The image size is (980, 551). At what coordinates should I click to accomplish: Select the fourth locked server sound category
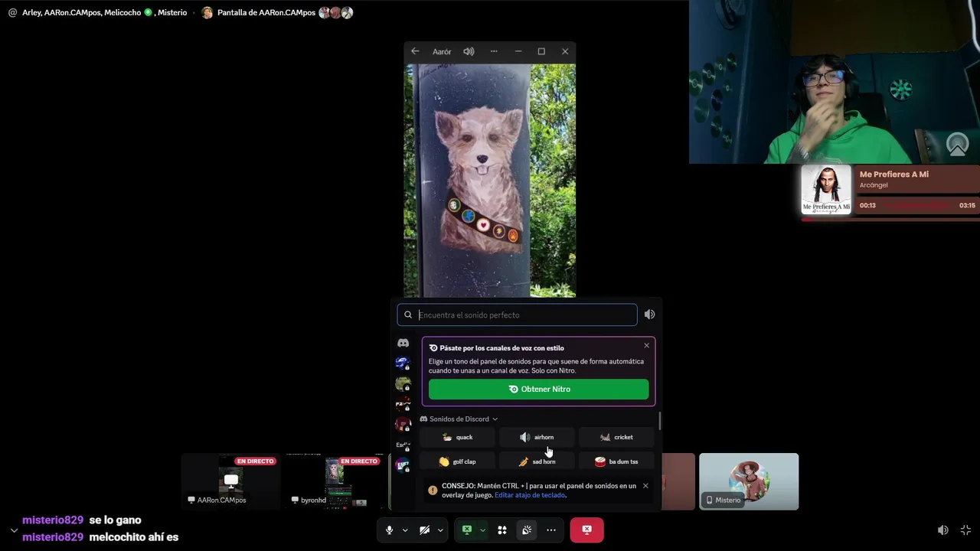click(403, 424)
